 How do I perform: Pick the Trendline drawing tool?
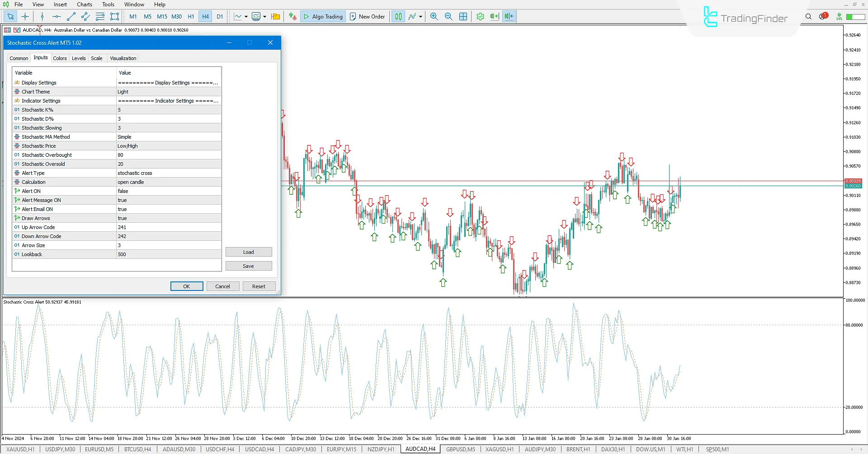[x=71, y=16]
